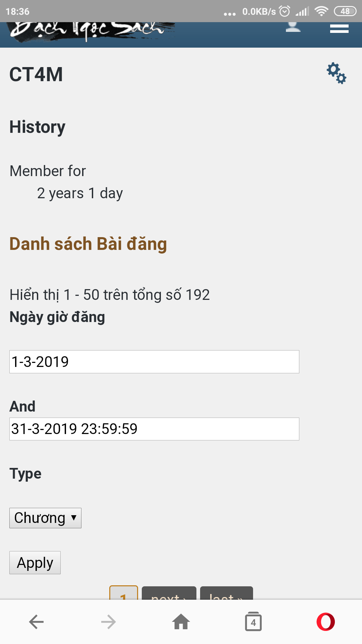Go to the next page of posts
The image size is (362, 644).
pos(170,597)
